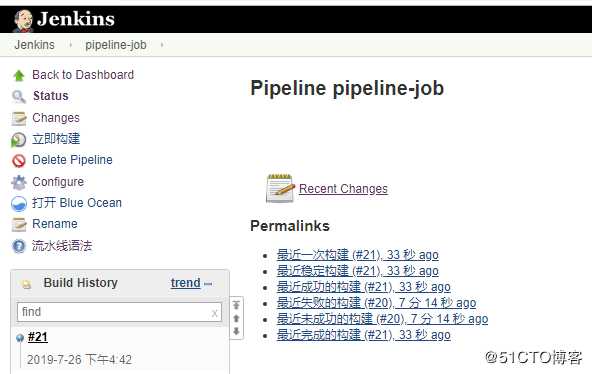Open the Changes link in sidebar

coord(56,118)
